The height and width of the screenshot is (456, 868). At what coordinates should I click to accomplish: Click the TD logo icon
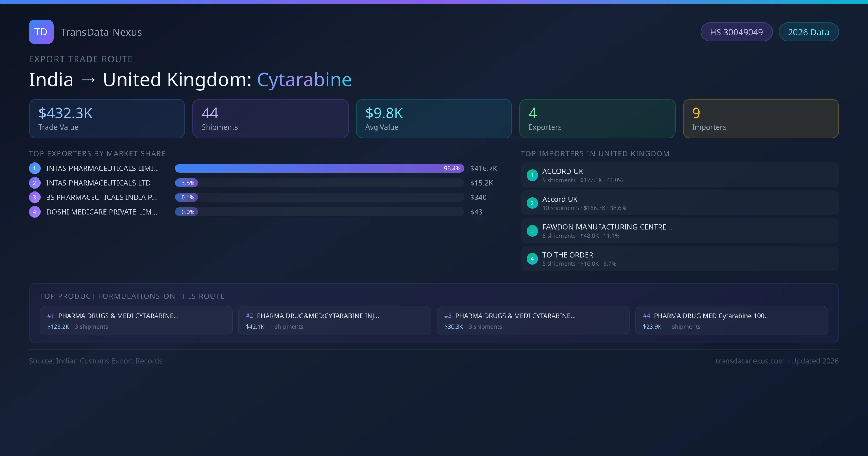(x=41, y=32)
